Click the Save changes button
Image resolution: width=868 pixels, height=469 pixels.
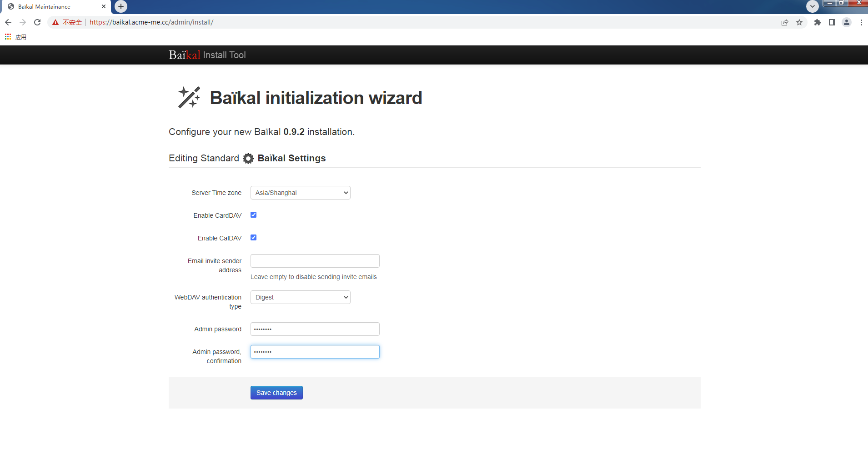[276, 393]
